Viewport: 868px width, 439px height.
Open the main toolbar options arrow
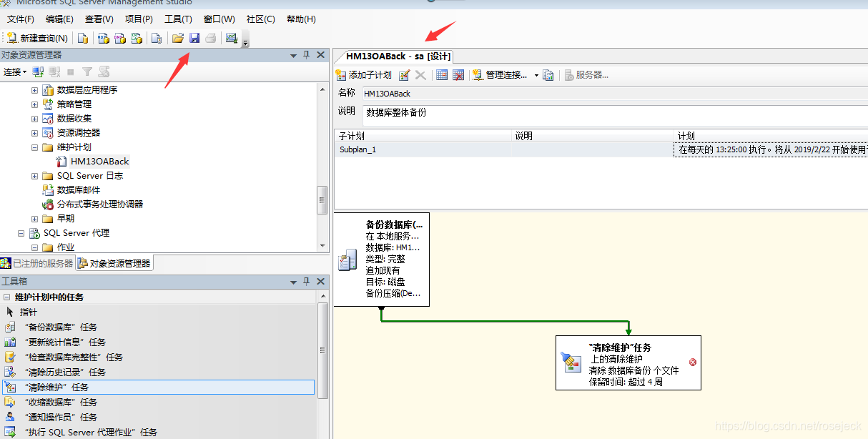pos(246,41)
